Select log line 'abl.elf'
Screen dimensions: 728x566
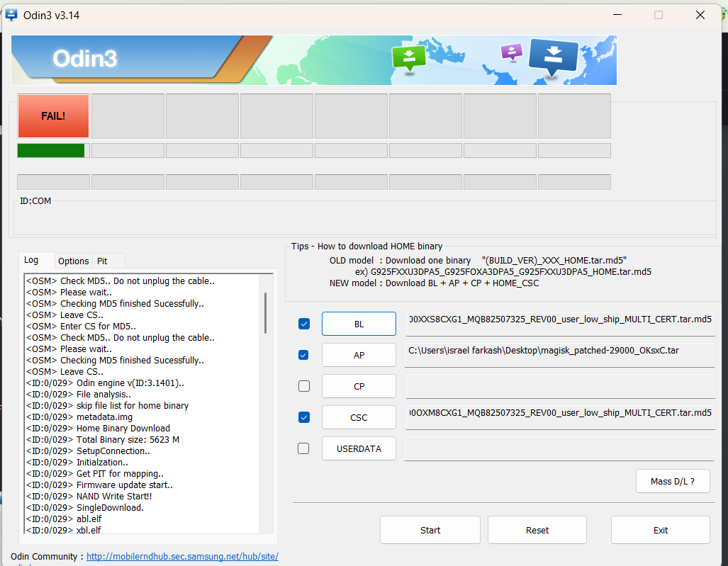[x=64, y=519]
